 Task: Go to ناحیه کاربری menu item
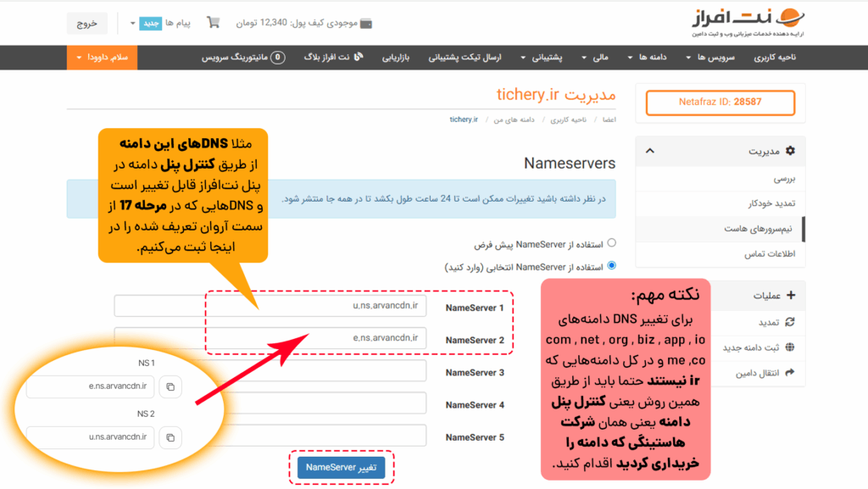775,57
